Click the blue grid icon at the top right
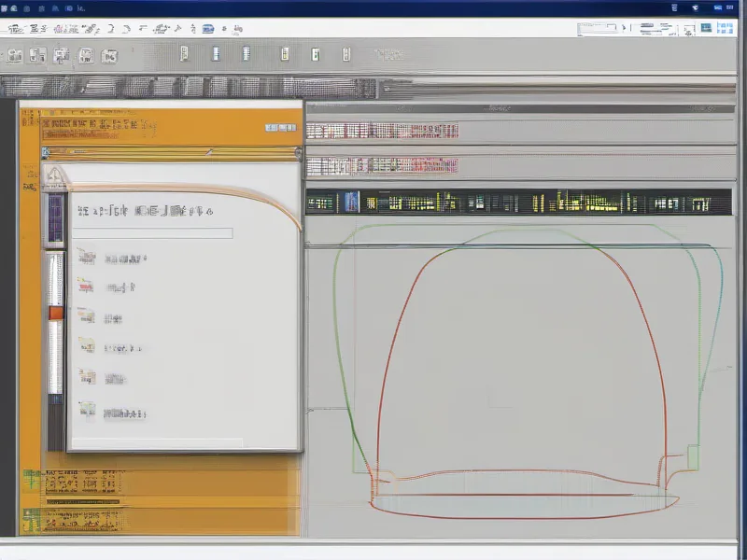 click(722, 29)
